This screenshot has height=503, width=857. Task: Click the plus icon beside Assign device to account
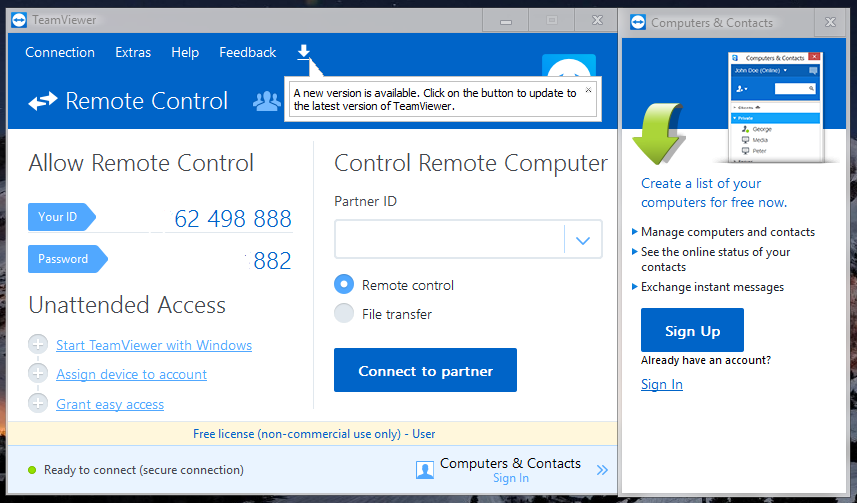pos(38,373)
